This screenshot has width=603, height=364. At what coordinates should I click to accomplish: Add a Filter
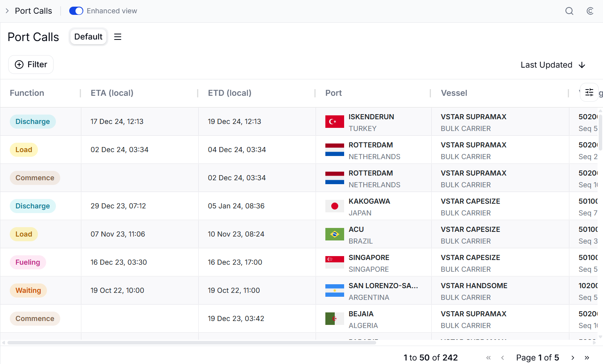pos(31,65)
